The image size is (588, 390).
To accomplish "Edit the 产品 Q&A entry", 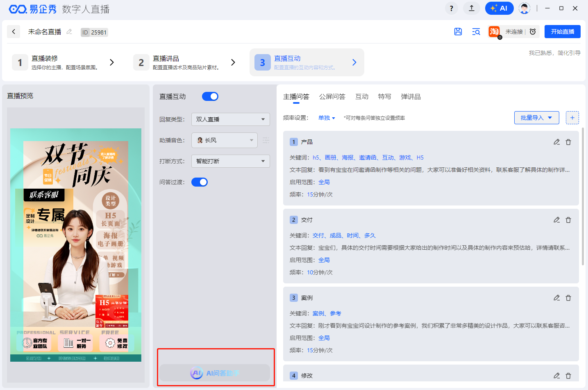I will [556, 142].
